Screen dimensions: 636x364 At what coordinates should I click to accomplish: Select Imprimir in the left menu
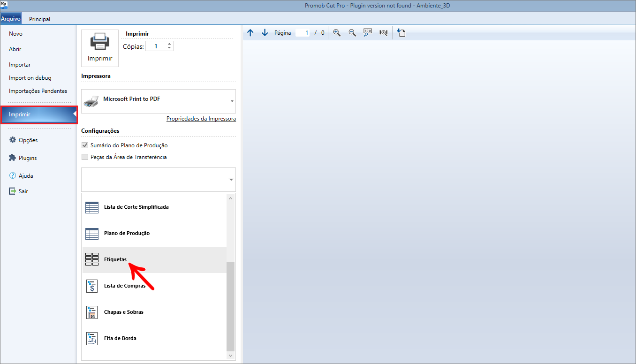pos(38,115)
